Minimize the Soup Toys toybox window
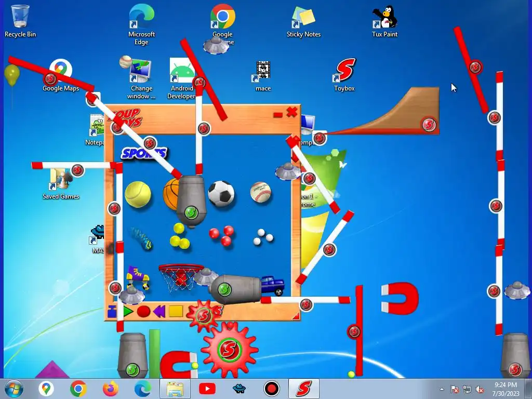The height and width of the screenshot is (399, 532). pos(278,115)
